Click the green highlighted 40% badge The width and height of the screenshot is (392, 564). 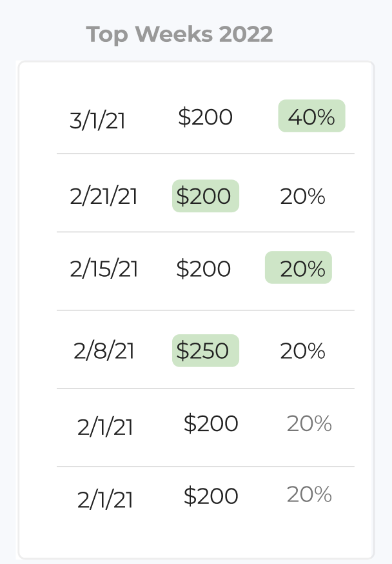click(x=311, y=117)
